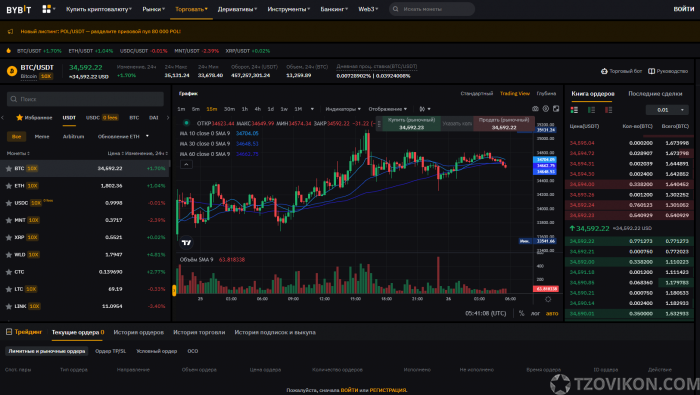Toggle auto scale on chart
700x395 pixels.
pyautogui.click(x=552, y=313)
